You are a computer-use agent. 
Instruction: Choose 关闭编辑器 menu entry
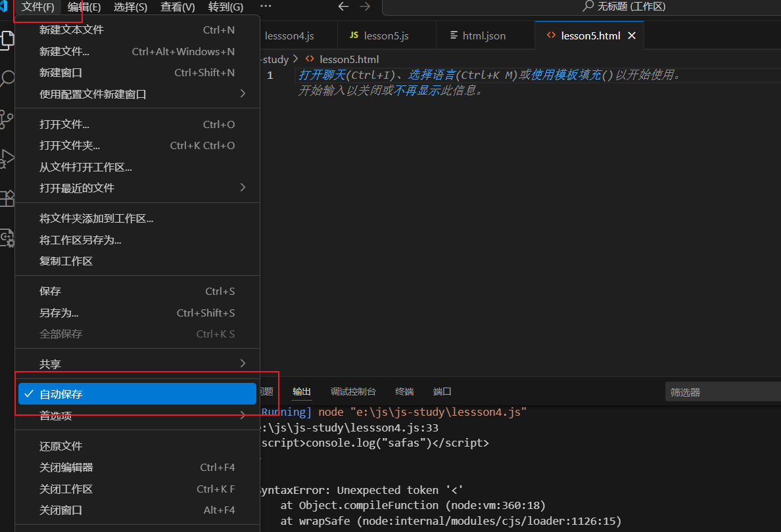tap(137, 467)
